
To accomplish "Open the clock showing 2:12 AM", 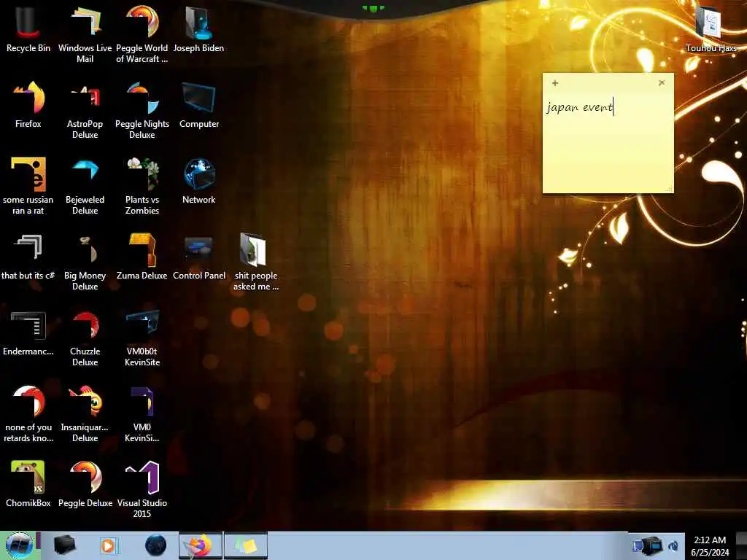I will (x=710, y=545).
